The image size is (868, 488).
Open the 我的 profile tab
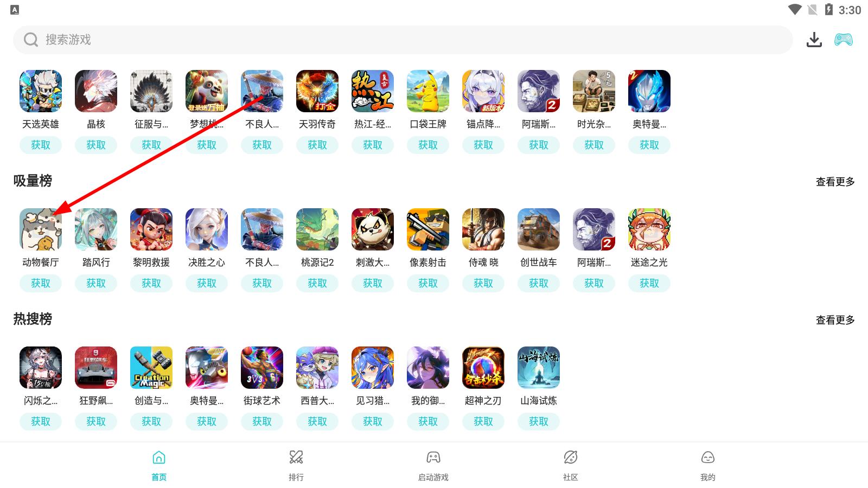(708, 465)
